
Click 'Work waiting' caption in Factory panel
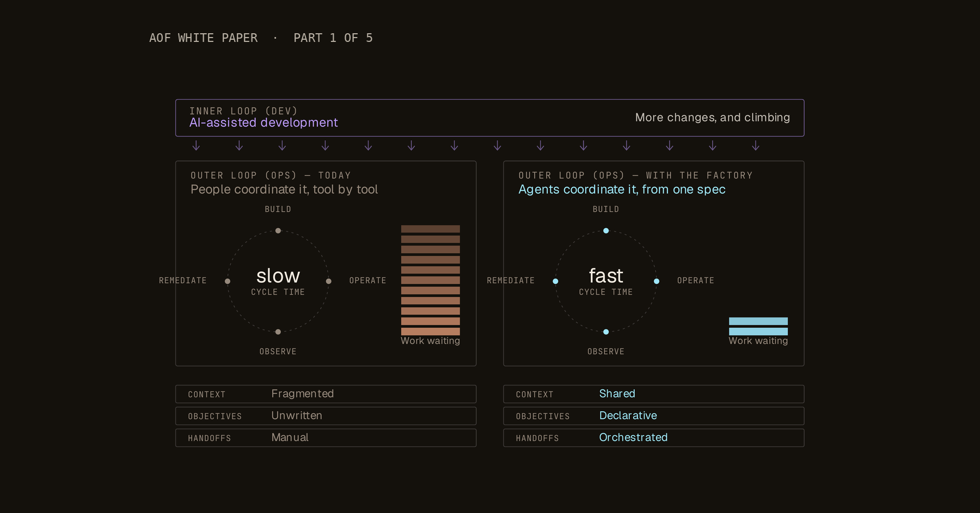[758, 341]
